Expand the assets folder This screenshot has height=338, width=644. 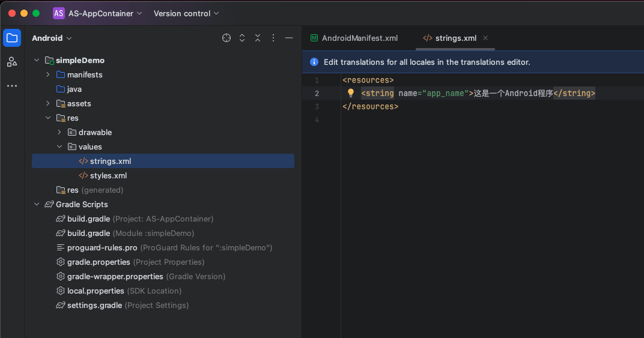click(x=48, y=103)
